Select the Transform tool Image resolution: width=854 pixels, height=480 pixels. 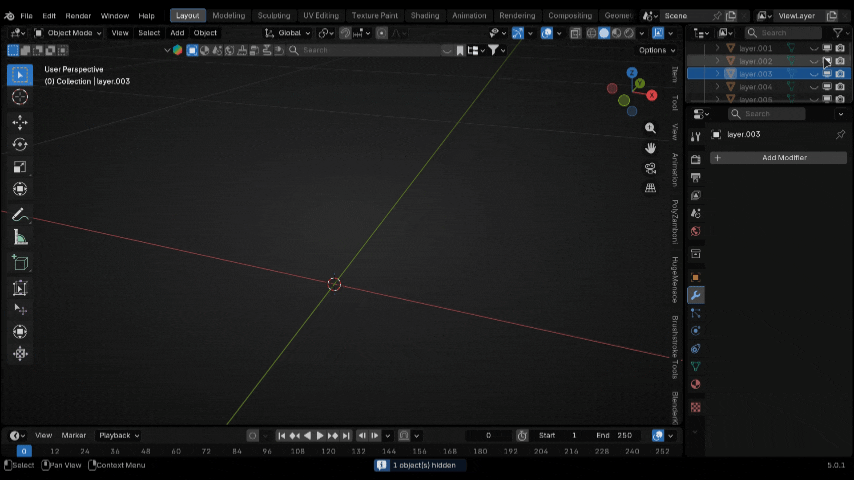[x=20, y=189]
